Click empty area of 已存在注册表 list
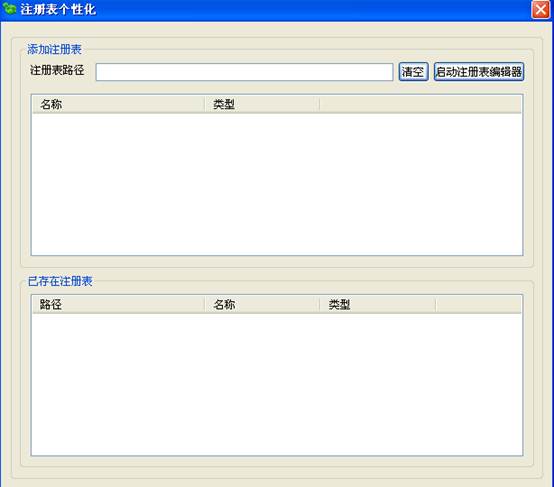The image size is (554, 487). coord(277,384)
